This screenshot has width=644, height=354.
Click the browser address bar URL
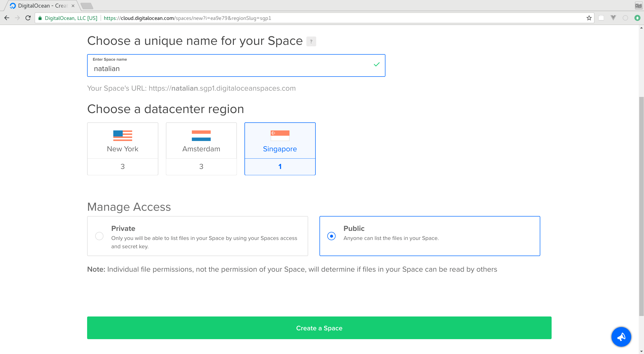(187, 18)
